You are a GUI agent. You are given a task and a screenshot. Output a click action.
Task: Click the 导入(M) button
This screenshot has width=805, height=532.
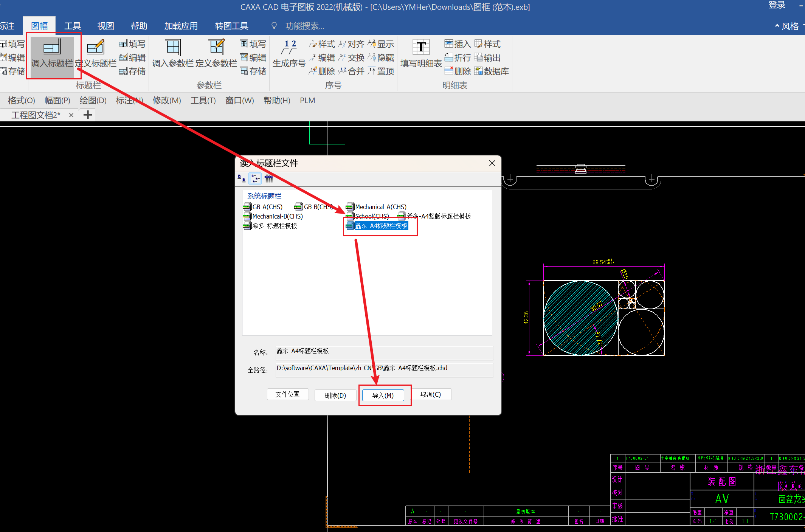(x=383, y=395)
